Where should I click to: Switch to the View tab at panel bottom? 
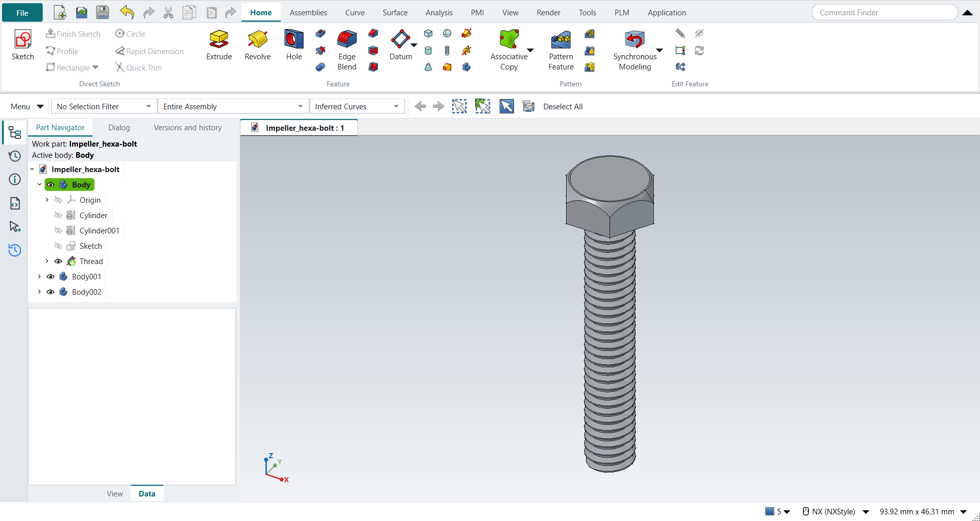click(115, 494)
